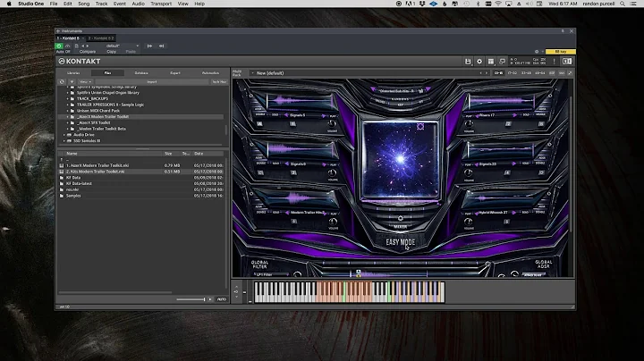Image resolution: width=644 pixels, height=361 pixels.
Task: Open the Expert browser tab
Action: point(175,73)
